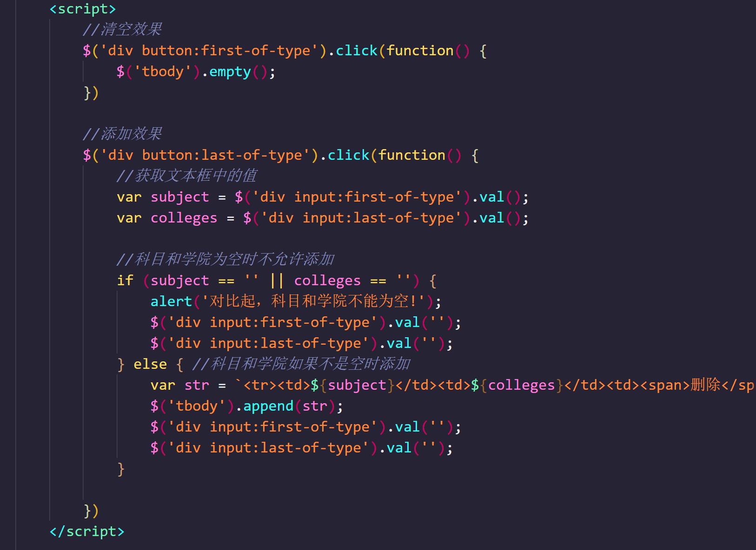Click the ${colleges} template expression
756x550 pixels.
(517, 385)
